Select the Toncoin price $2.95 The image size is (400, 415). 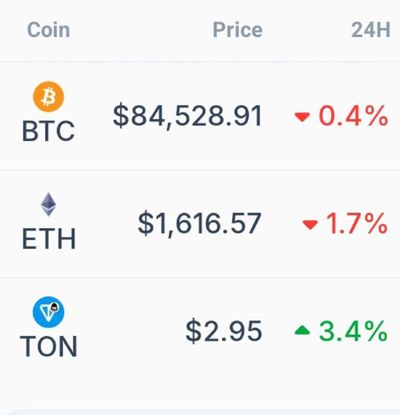coord(224,331)
